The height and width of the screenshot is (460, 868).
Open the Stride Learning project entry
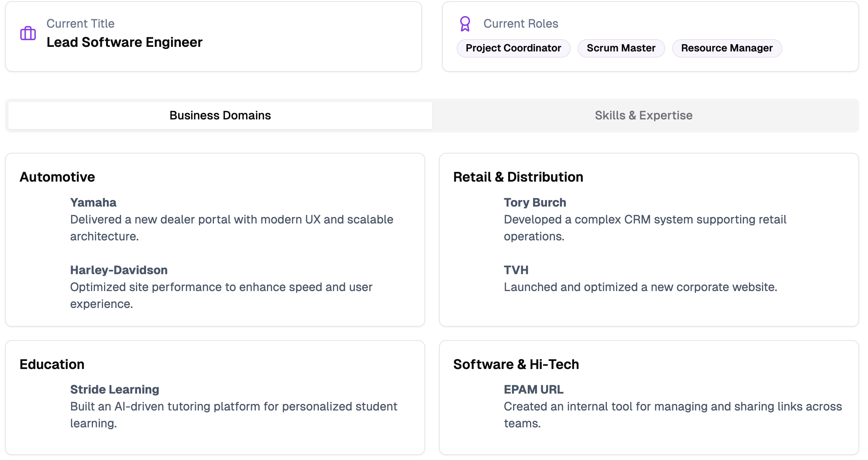tap(114, 389)
